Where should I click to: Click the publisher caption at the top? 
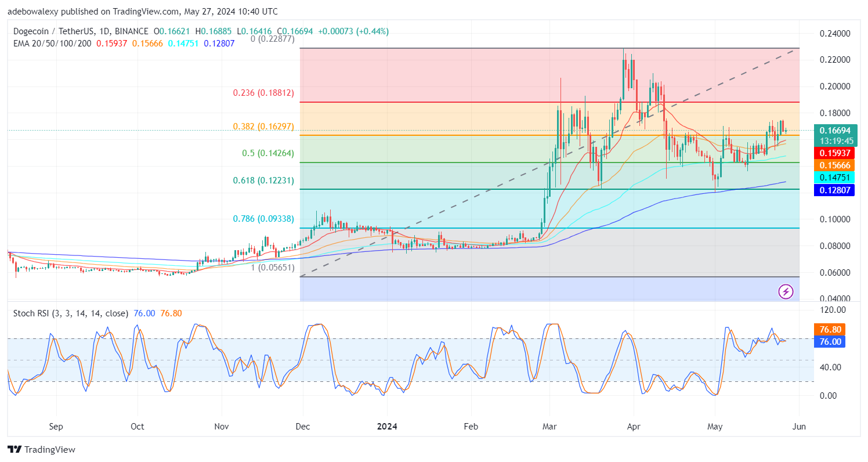coord(142,11)
